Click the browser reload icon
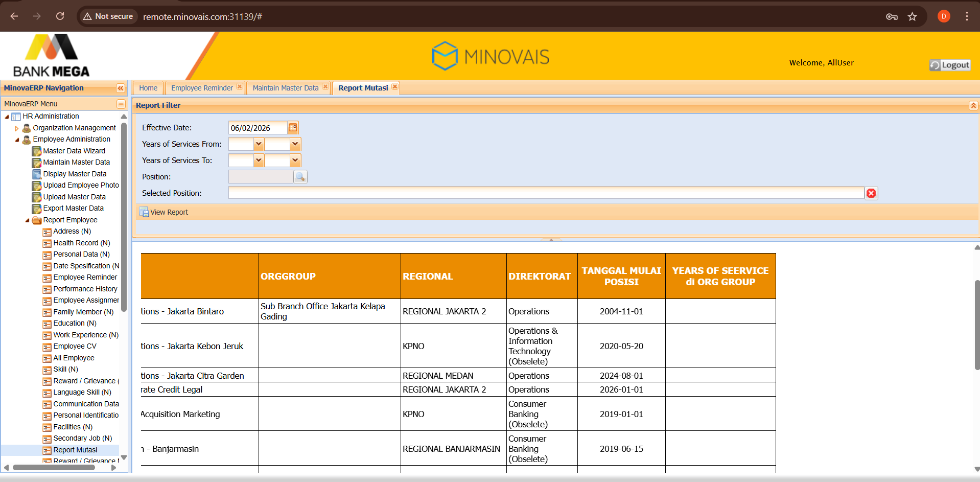Screen dimensions: 980x482 point(60,16)
